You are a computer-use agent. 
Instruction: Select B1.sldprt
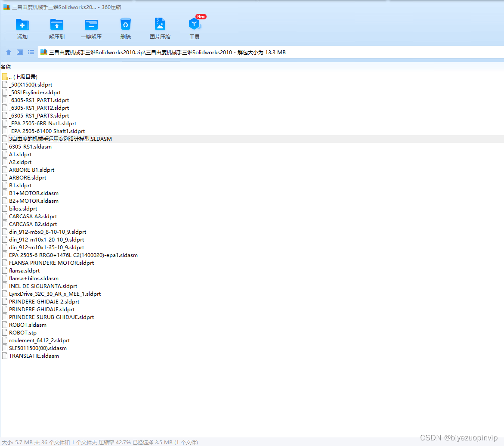[20, 186]
